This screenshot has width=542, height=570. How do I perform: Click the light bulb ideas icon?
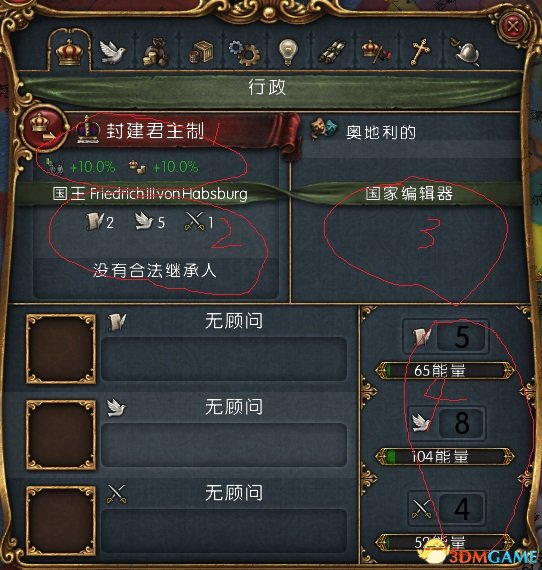(x=288, y=52)
